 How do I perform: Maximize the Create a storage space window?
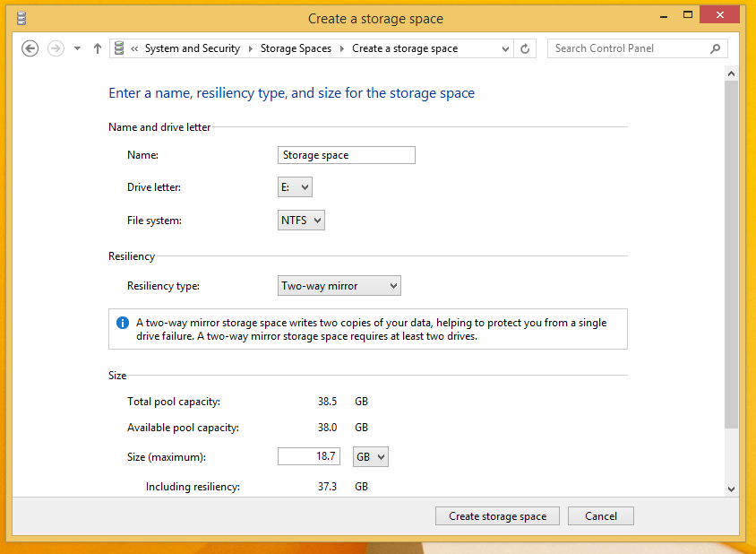coord(688,15)
